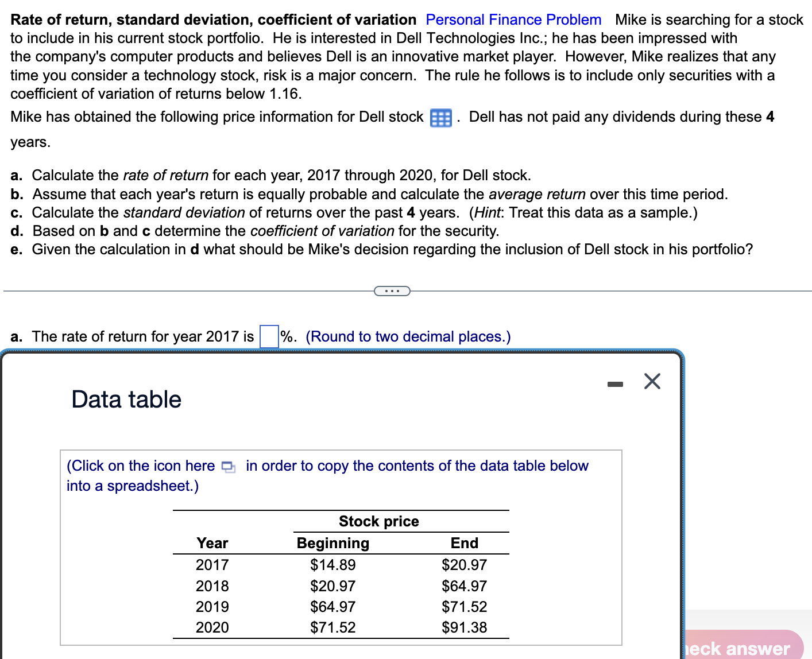Click the round to two decimal places hint

[x=408, y=336]
